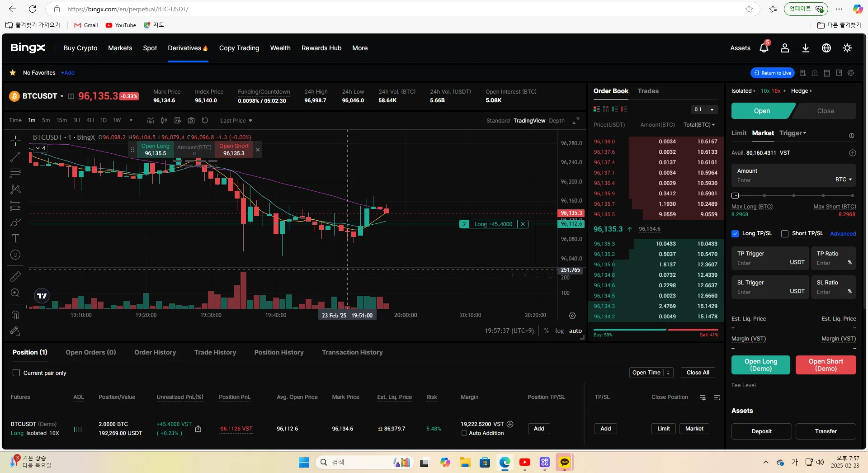Open the notifications bell
The image size is (868, 473).
[x=764, y=48]
